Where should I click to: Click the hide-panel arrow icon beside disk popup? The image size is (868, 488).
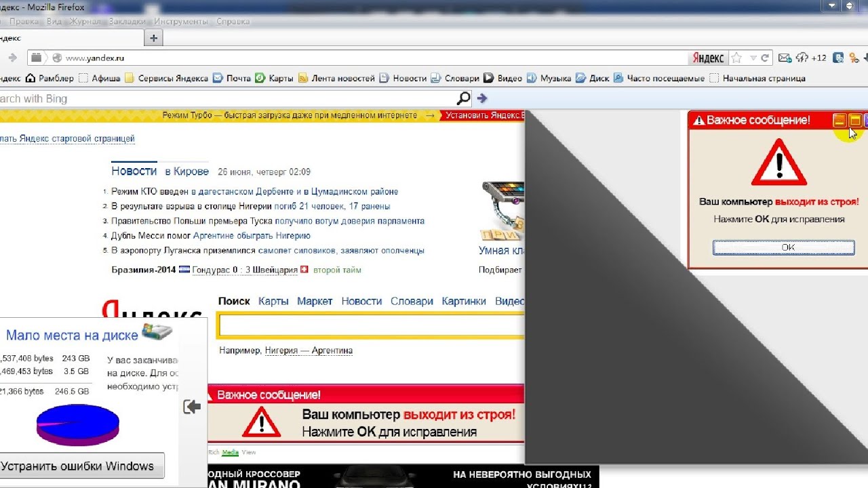pyautogui.click(x=192, y=407)
